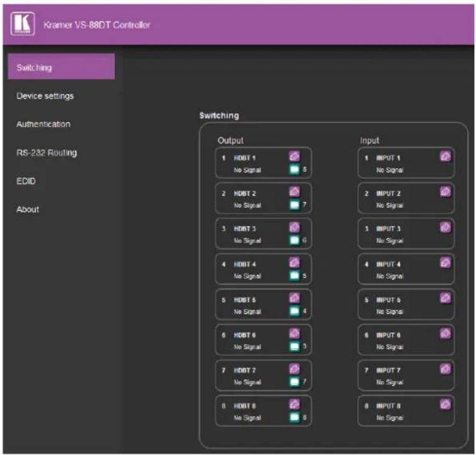Select the INPUT 7 label

click(x=388, y=371)
